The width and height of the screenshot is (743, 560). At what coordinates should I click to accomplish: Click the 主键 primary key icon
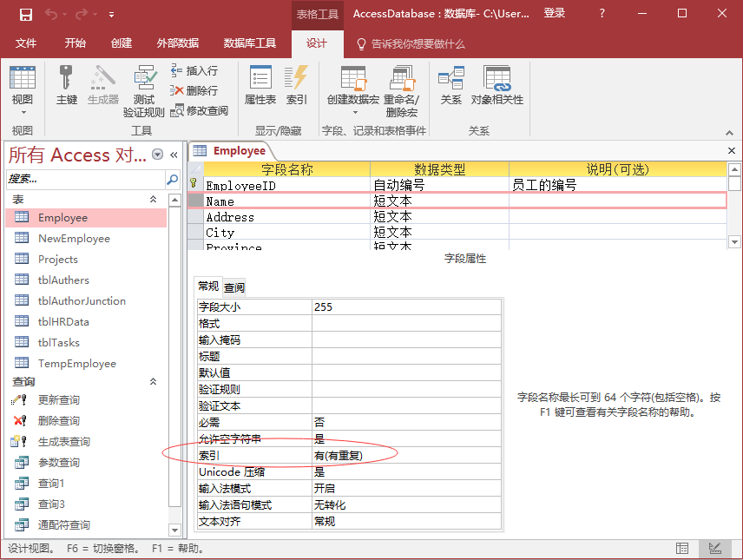tap(67, 85)
